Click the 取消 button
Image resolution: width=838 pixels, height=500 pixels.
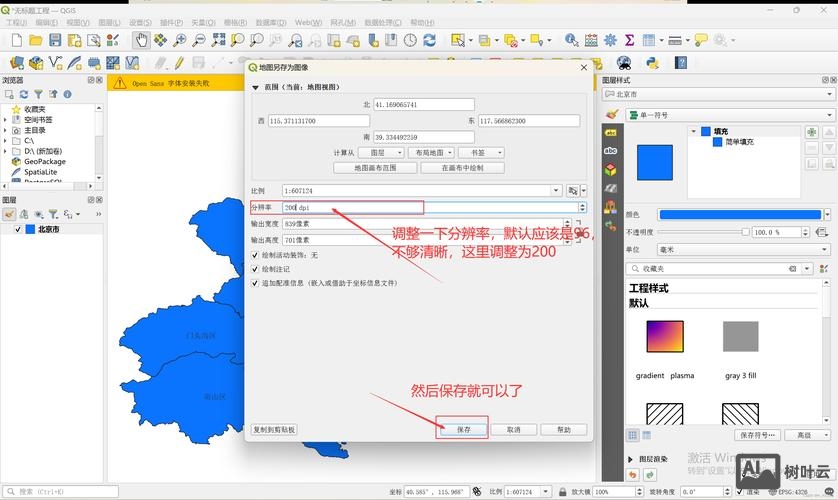514,429
